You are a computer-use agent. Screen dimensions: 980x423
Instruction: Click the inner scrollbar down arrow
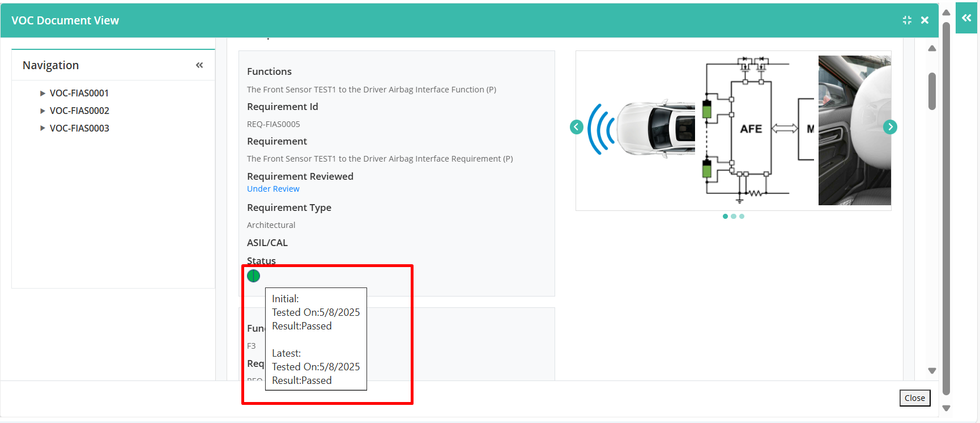[x=932, y=371]
